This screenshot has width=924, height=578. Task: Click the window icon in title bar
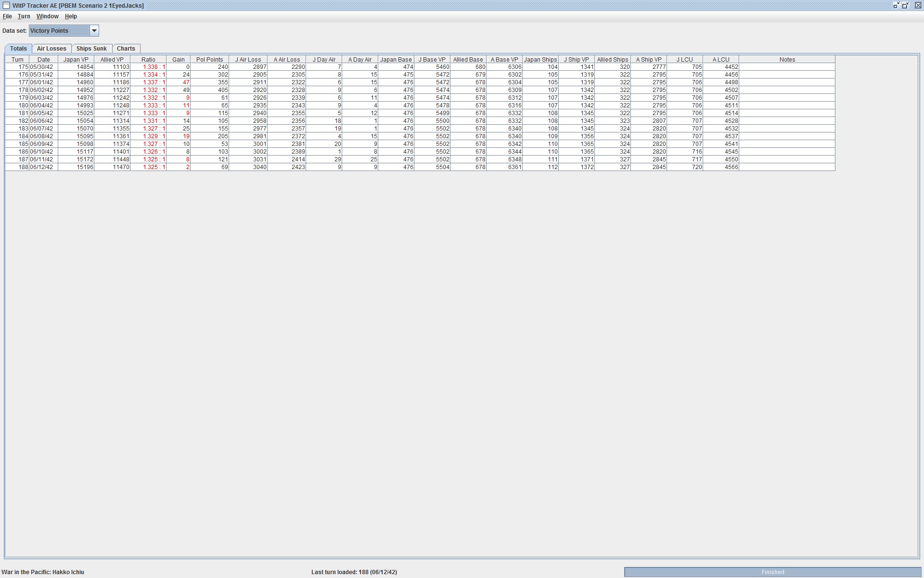tap(6, 5)
